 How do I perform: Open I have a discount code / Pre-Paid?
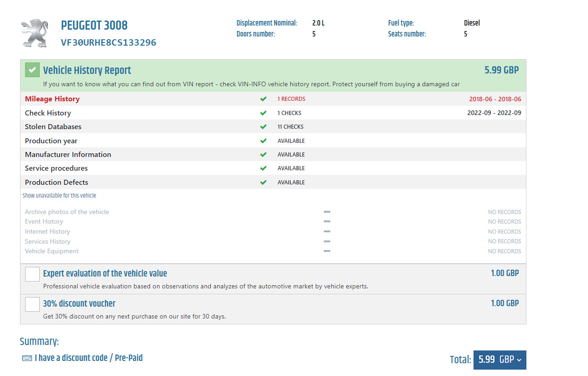[x=88, y=358]
